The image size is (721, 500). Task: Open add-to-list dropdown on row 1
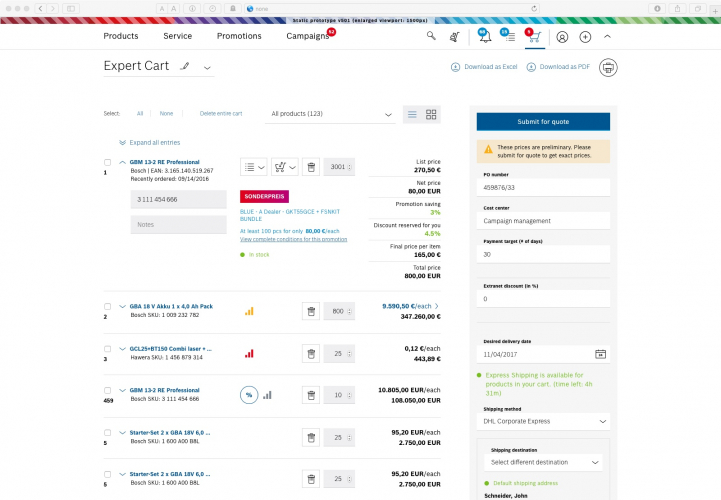click(254, 167)
